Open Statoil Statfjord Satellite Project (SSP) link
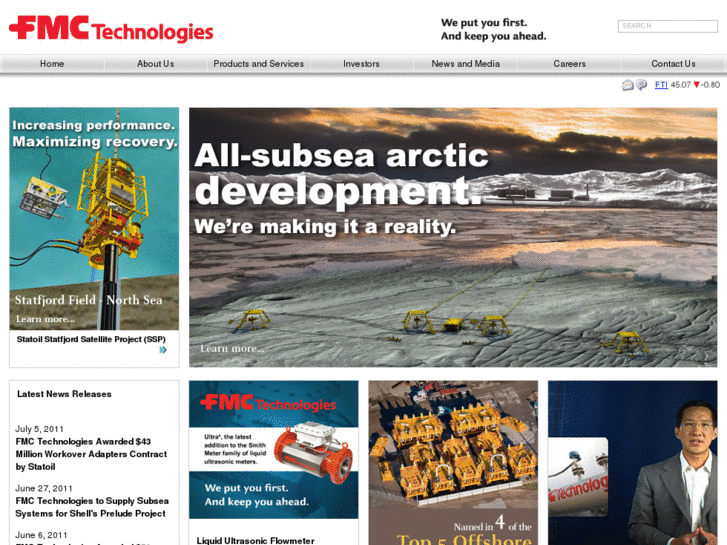The height and width of the screenshot is (545, 727). pyautogui.click(x=91, y=339)
